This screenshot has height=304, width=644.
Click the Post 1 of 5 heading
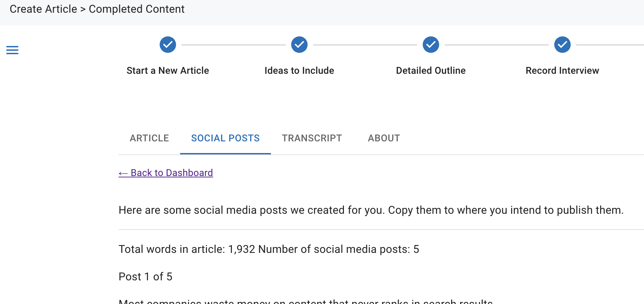(x=146, y=277)
